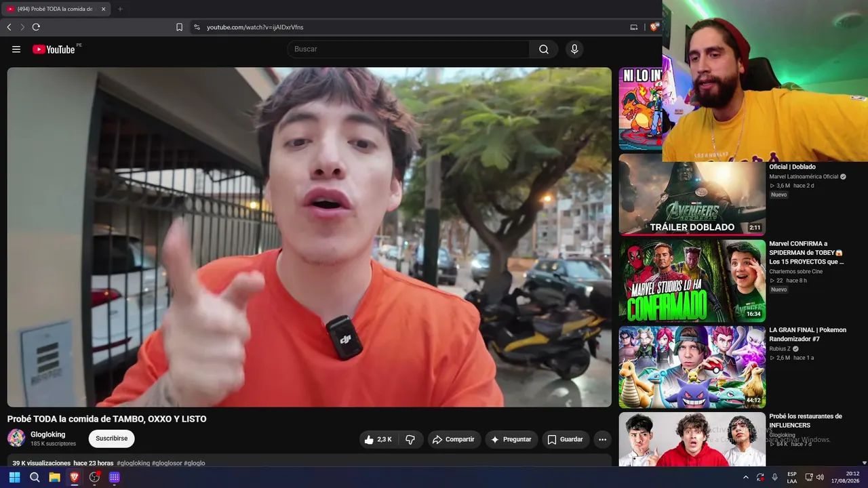The height and width of the screenshot is (488, 868).
Task: Switch the ESP LAA keyboard language
Action: tap(792, 477)
